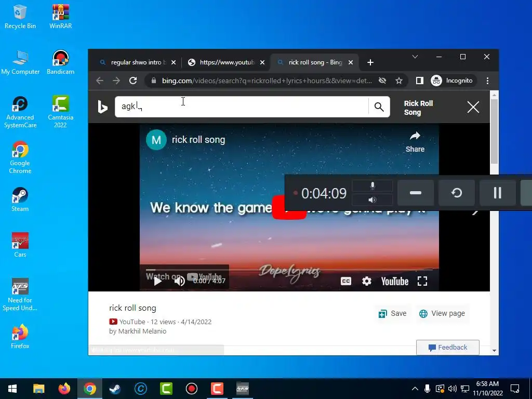
Task: Close the https://www.youtub tab
Action: coord(262,62)
